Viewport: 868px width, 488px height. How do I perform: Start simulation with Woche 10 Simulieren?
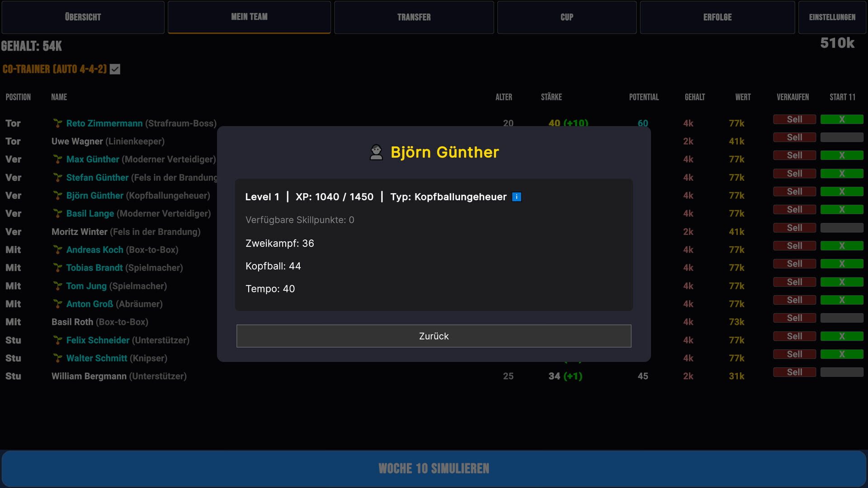click(434, 469)
